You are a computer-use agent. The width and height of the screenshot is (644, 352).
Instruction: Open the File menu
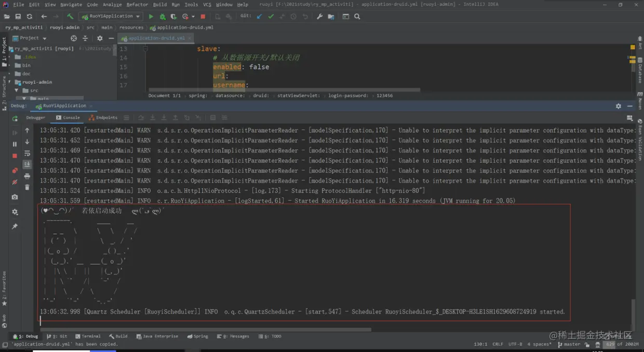[19, 5]
